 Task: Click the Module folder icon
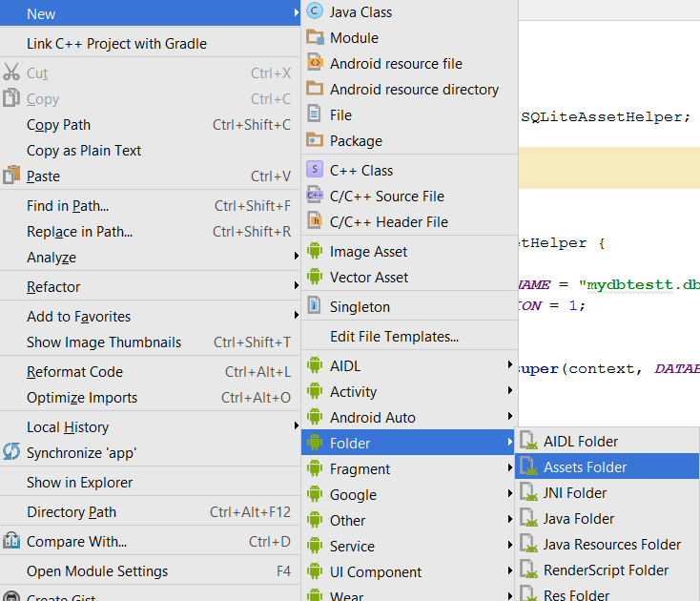coord(315,37)
